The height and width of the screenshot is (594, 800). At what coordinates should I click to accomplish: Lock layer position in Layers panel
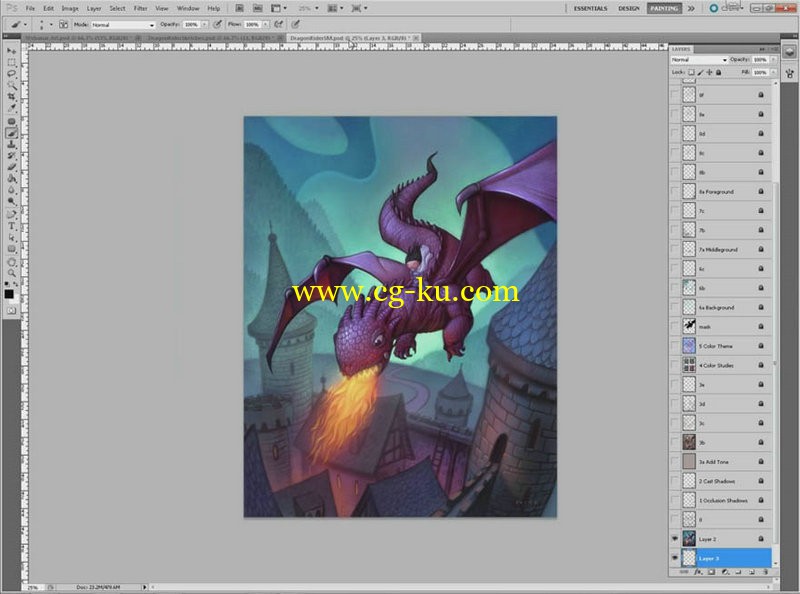[709, 72]
